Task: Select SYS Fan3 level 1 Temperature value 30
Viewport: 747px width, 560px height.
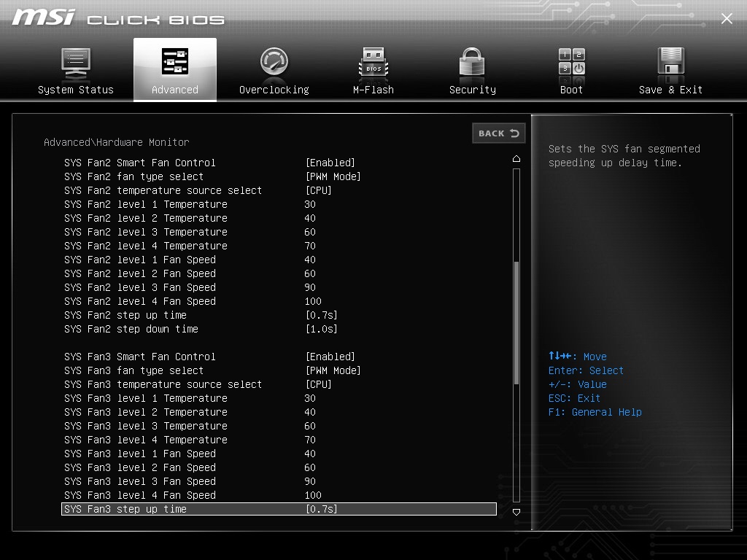Action: 310,398
